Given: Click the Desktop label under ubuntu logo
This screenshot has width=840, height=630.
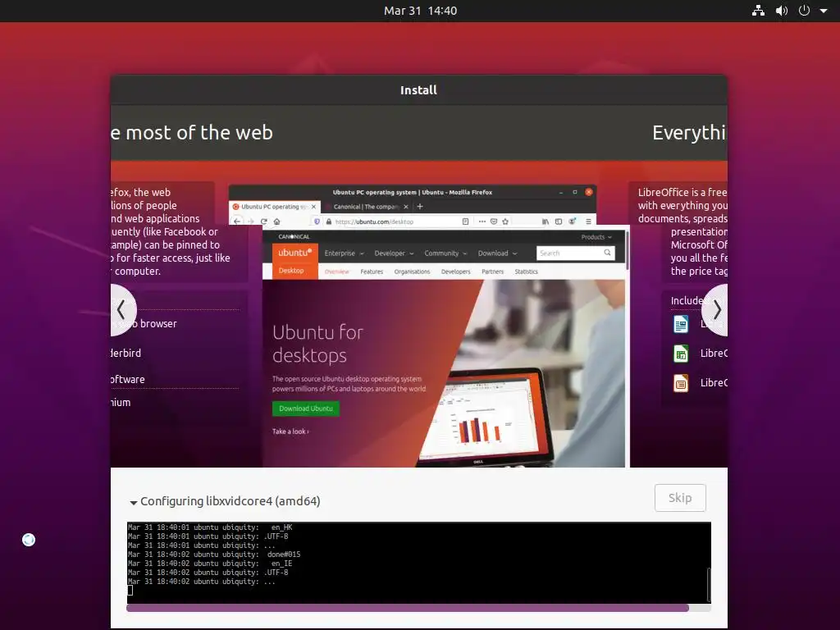Looking at the screenshot, I should [x=291, y=271].
